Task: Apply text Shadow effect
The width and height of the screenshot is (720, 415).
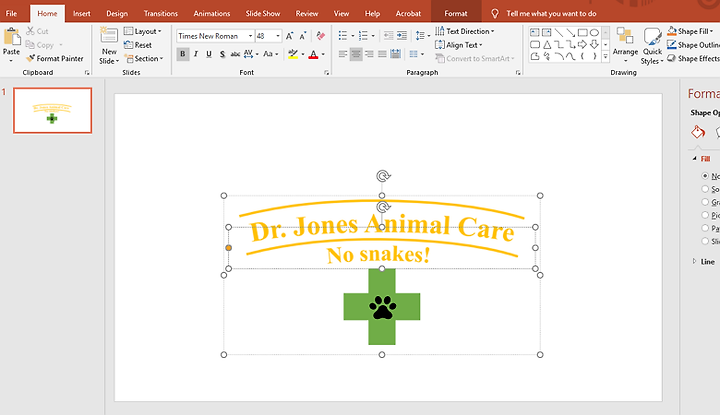Action: (x=222, y=54)
